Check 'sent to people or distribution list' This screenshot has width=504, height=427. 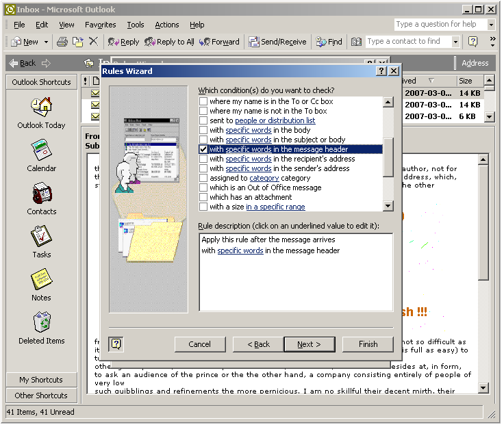203,121
